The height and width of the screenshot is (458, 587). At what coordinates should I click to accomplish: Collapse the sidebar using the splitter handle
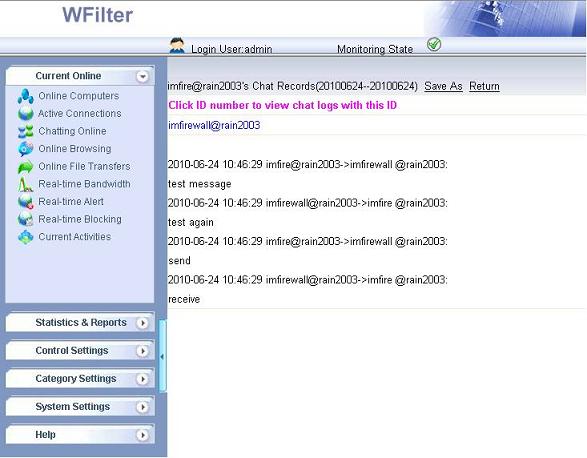click(162, 356)
